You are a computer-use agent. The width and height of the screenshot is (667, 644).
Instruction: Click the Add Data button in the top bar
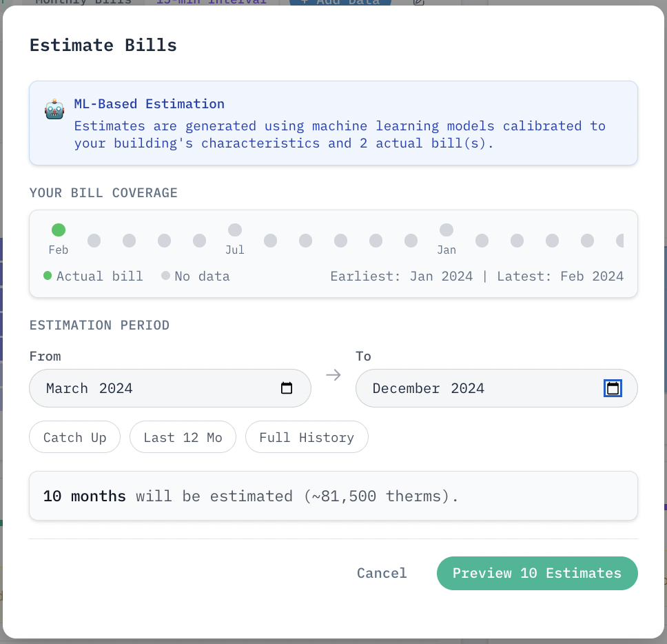pyautogui.click(x=340, y=3)
